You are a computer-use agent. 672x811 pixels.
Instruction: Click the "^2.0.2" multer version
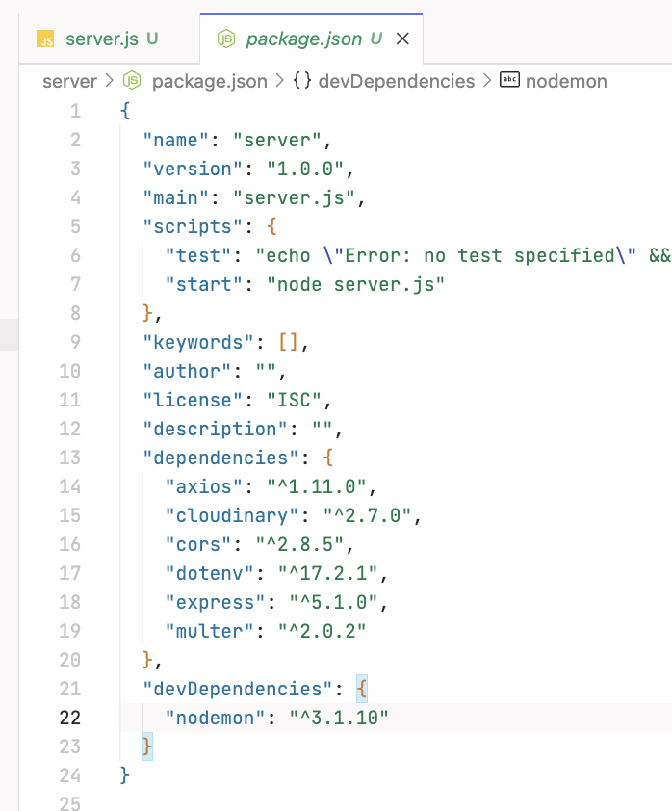[323, 631]
